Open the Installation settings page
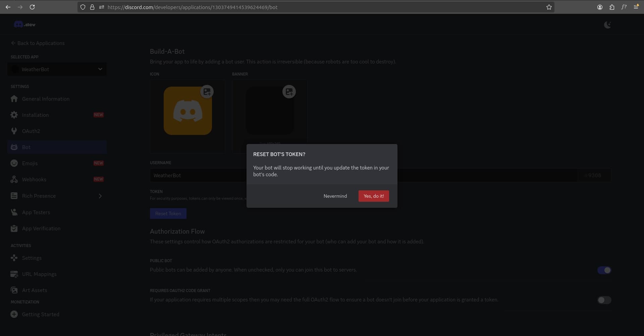The height and width of the screenshot is (336, 644). (x=57, y=115)
